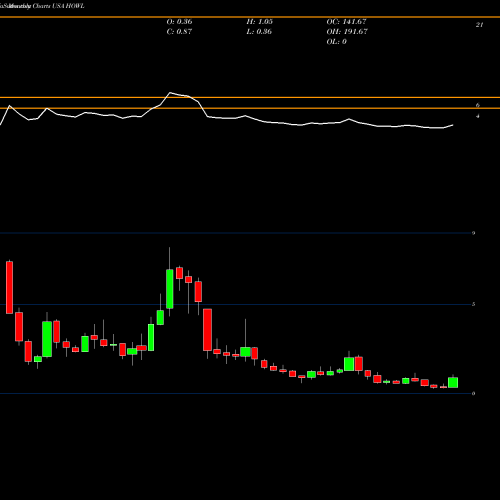The image size is (500, 500).
Task: Select the last green candle at far right
Action: click(453, 382)
